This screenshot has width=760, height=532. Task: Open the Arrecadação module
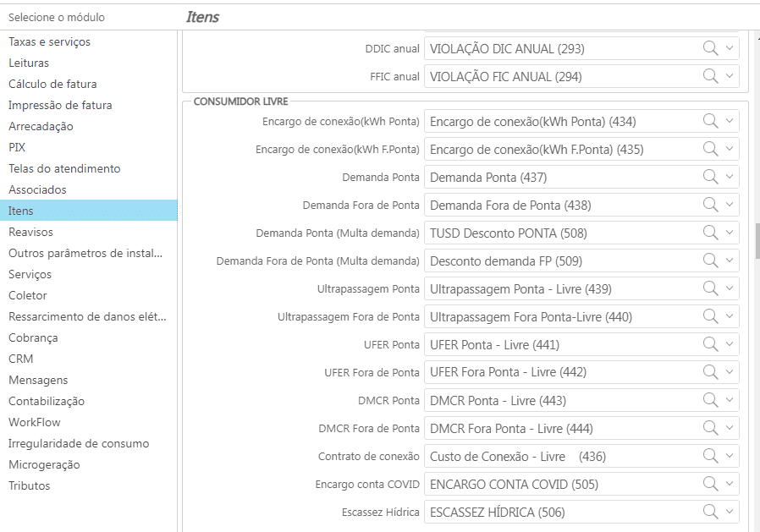point(41,126)
